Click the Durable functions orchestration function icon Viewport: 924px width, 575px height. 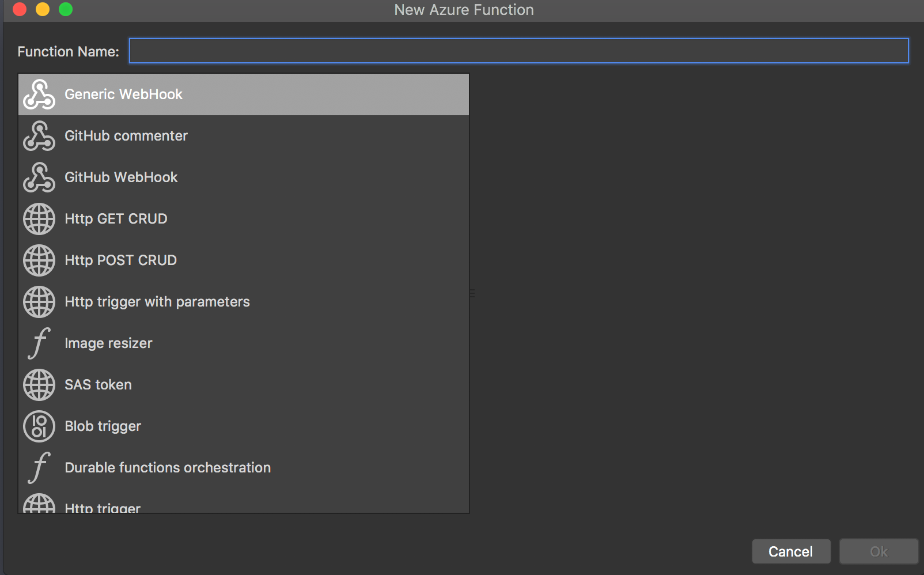39,468
